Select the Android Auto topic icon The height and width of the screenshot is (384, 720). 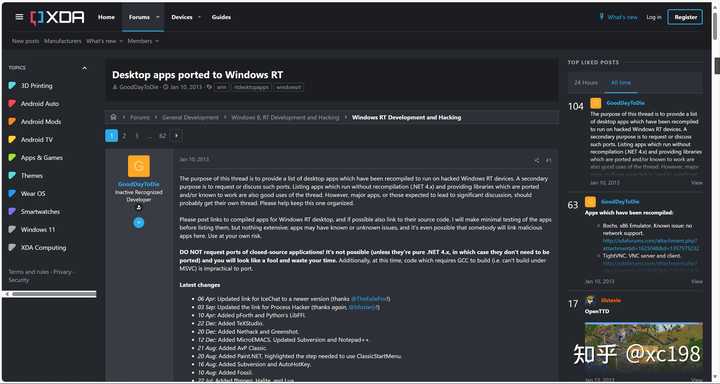pos(12,104)
